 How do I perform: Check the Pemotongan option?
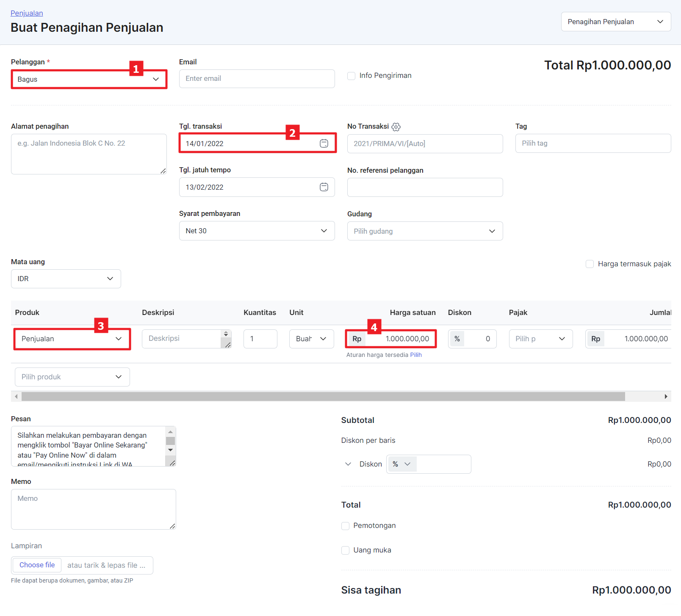(346, 526)
